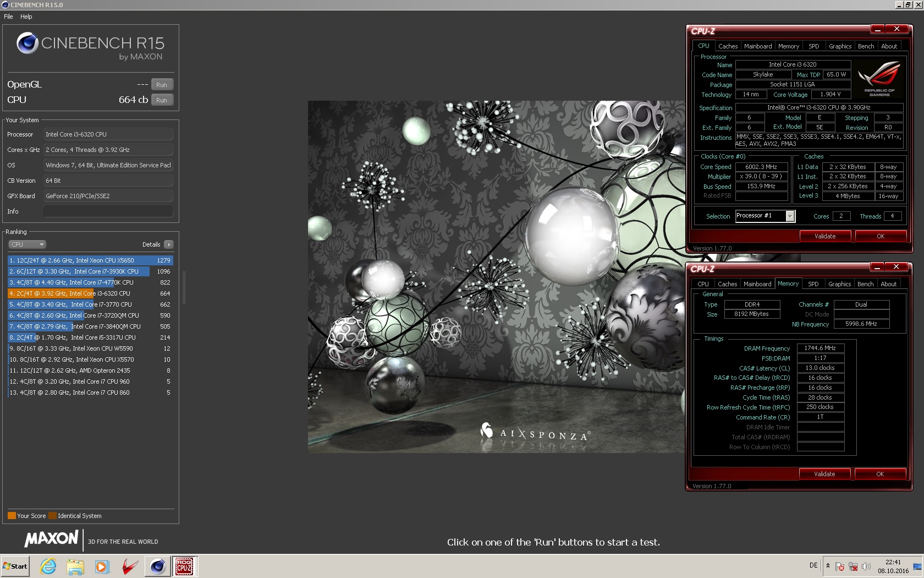Open Caches tab in bottom CPU-Z window
This screenshot has height=578, width=924.
pyautogui.click(x=727, y=284)
